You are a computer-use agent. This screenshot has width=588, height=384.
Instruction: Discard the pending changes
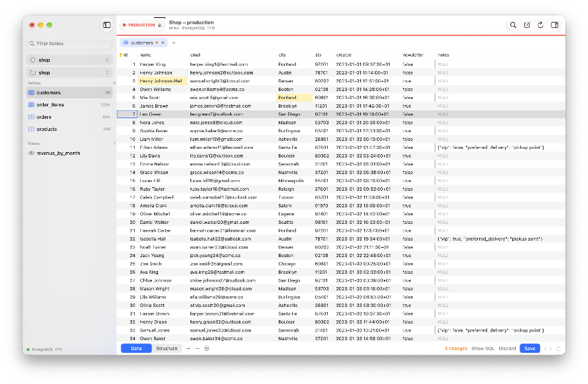507,348
